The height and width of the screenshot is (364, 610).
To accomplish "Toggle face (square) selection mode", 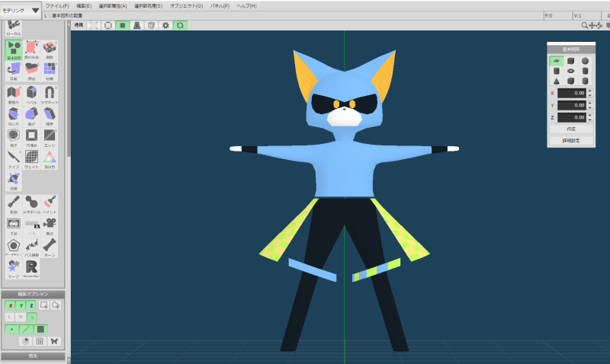I will [40, 330].
